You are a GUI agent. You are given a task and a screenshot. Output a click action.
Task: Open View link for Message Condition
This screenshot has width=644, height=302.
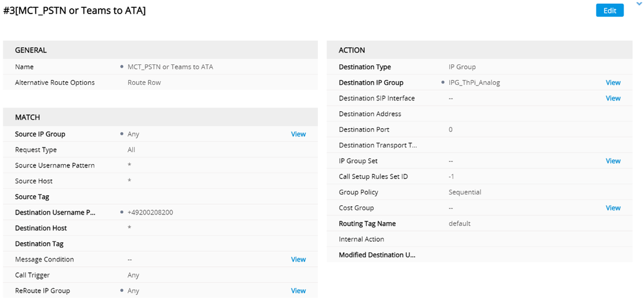coord(298,260)
